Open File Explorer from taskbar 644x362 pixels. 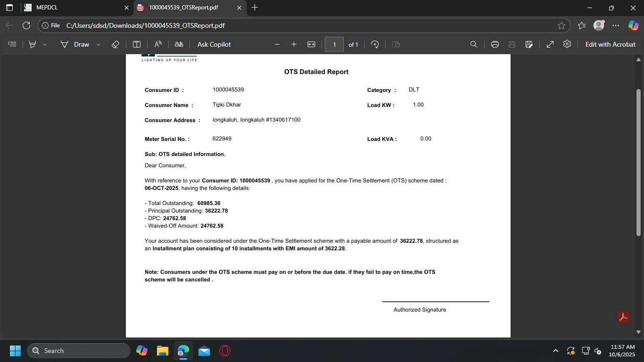(x=163, y=351)
